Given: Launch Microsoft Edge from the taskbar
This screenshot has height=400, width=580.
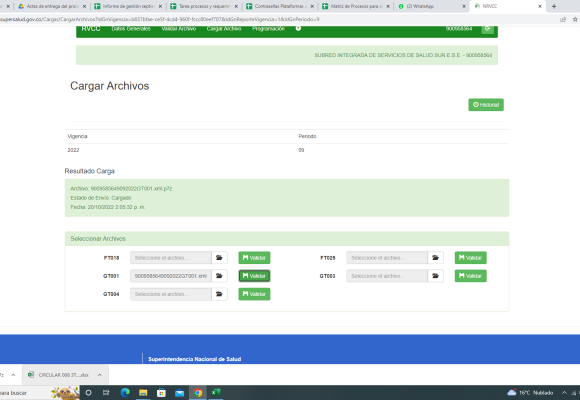Looking at the screenshot, I should tap(125, 393).
